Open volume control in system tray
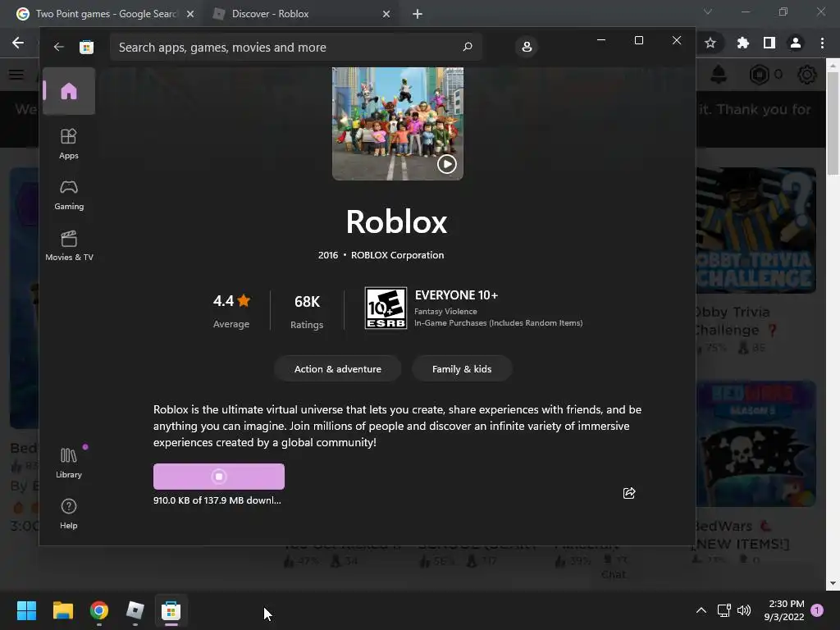 point(743,610)
